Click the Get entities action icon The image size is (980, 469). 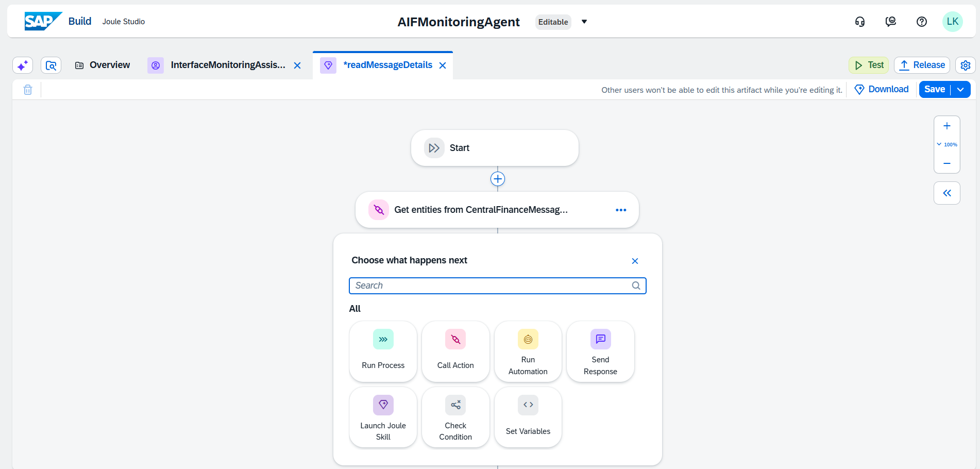[379, 210]
